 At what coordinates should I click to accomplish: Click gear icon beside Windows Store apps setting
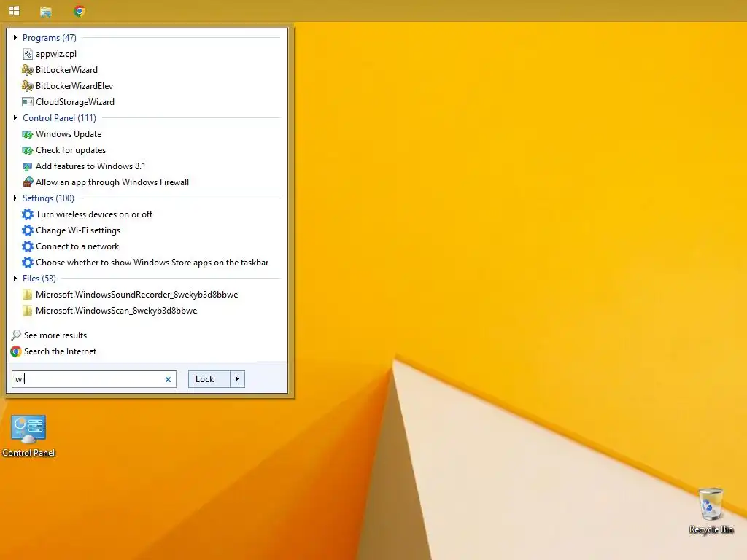(28, 262)
